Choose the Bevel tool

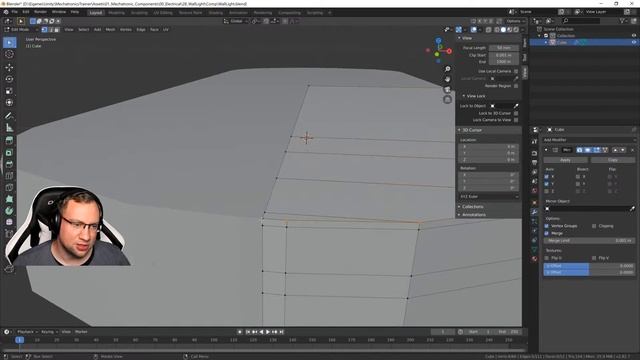[9, 164]
